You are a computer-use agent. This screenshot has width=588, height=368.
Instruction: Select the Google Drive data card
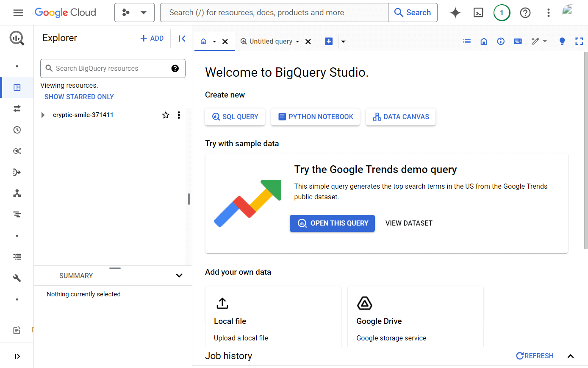pos(416,317)
